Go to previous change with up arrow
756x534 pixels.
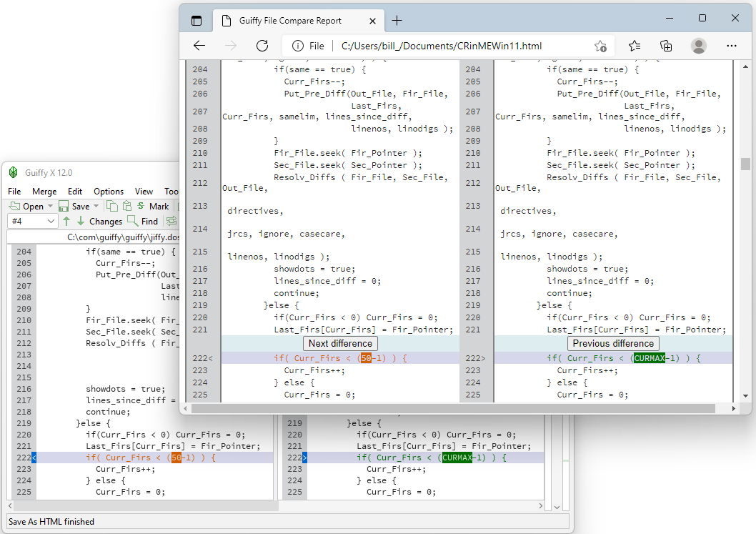(x=66, y=222)
